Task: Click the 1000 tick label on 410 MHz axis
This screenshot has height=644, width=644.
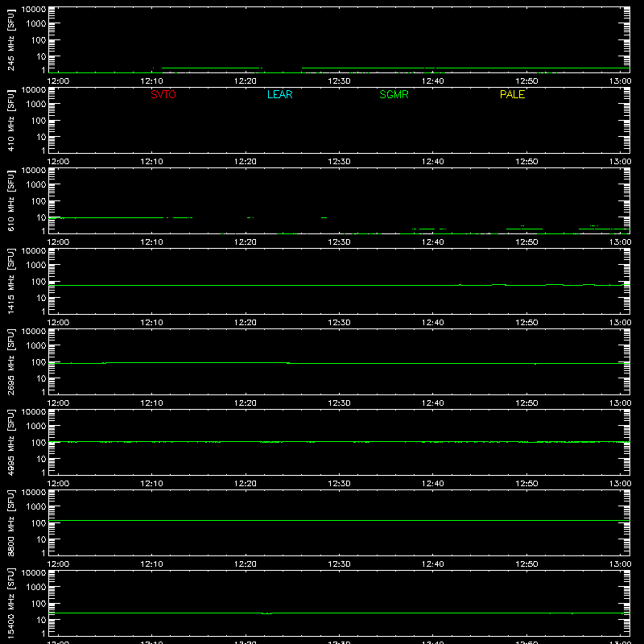Action: coord(36,104)
